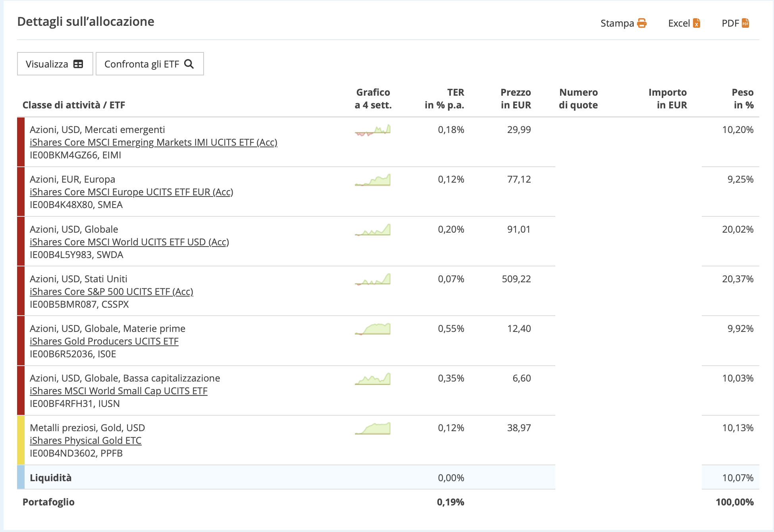
Task: Click the table icon in Visualizza button
Action: point(78,64)
